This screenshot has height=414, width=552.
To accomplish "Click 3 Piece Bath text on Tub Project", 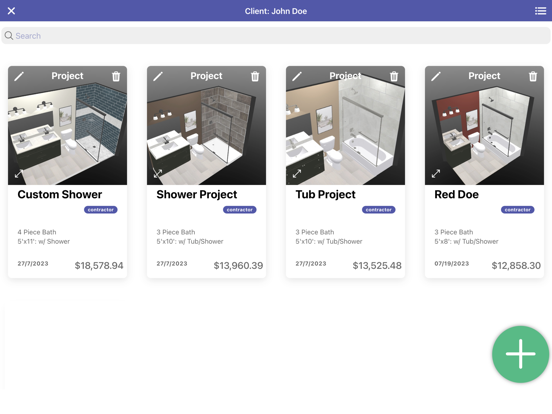I will tap(315, 232).
